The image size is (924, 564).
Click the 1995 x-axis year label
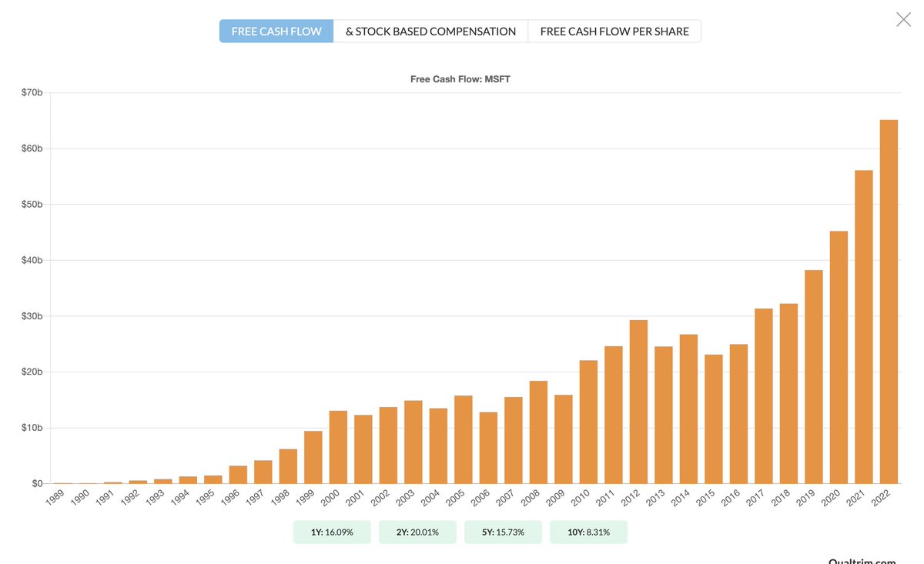click(x=205, y=498)
